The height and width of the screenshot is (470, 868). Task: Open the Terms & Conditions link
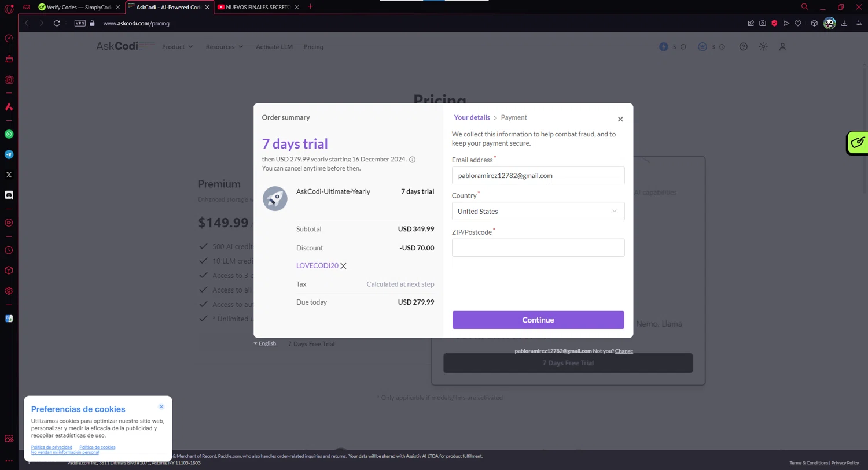click(x=808, y=463)
